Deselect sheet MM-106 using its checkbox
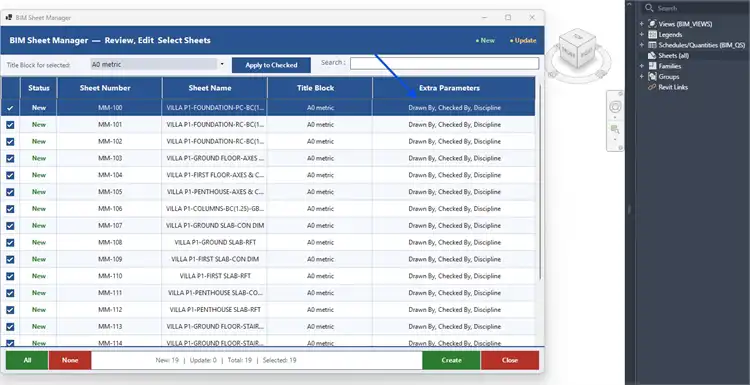This screenshot has width=750, height=385. tap(10, 209)
